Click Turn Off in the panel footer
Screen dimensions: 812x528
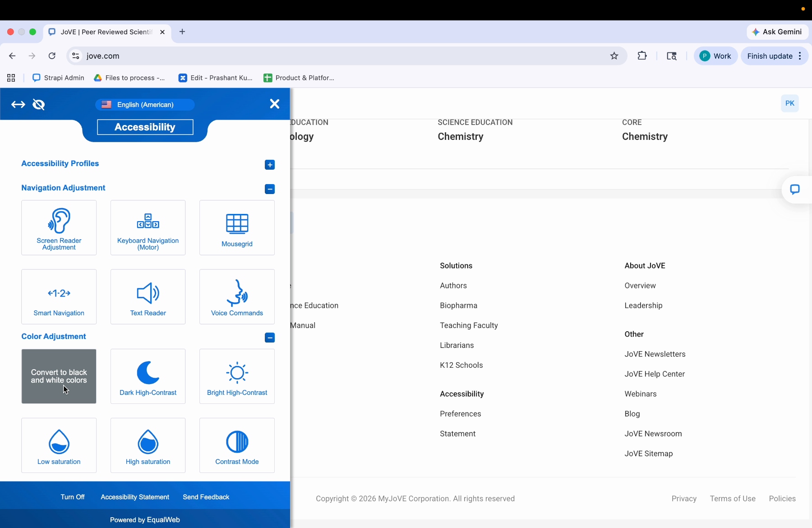pos(73,497)
